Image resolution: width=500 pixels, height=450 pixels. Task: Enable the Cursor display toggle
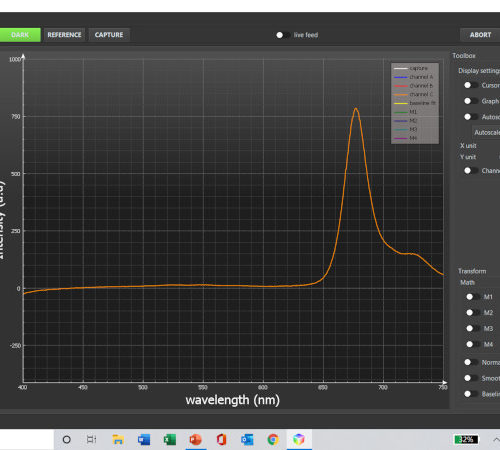pyautogui.click(x=471, y=85)
